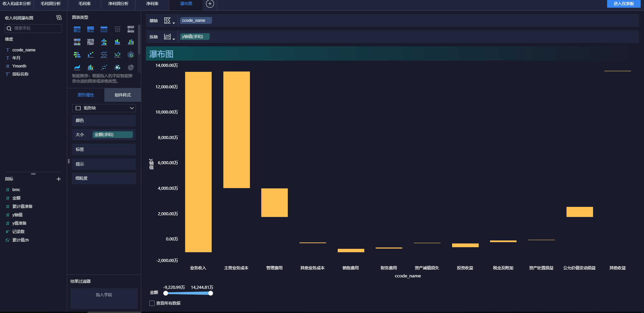Click the 标签 property row

104,149
